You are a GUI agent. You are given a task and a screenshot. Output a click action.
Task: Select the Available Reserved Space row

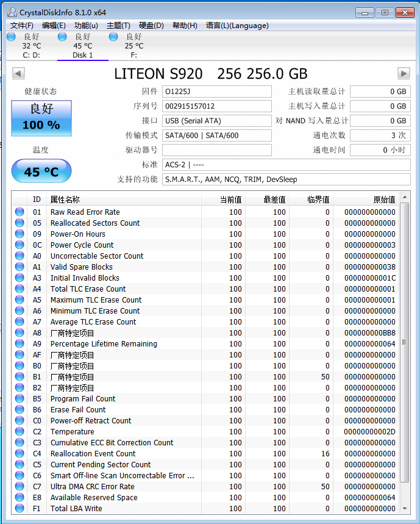(206, 498)
